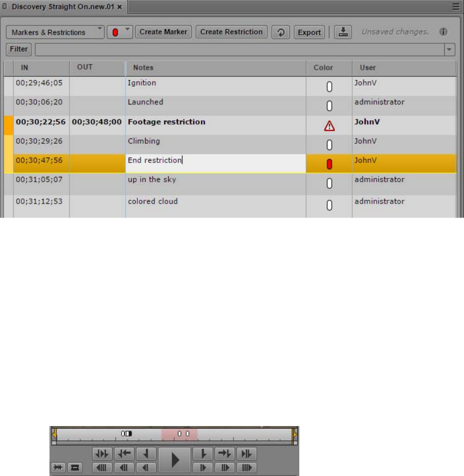
Task: Click marker color in colored cloud row
Action: (329, 205)
